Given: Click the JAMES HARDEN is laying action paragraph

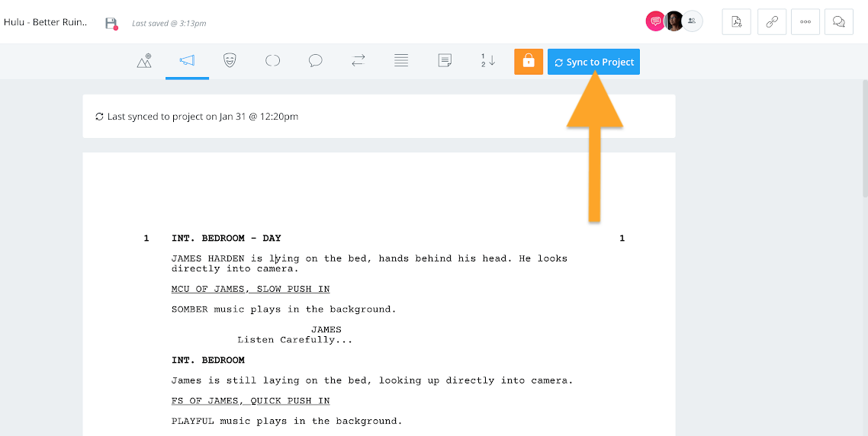Looking at the screenshot, I should [x=369, y=264].
